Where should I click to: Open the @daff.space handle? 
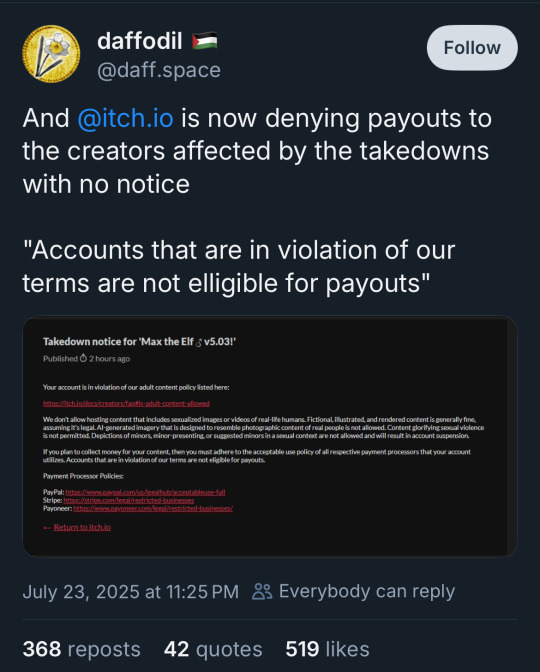point(159,70)
